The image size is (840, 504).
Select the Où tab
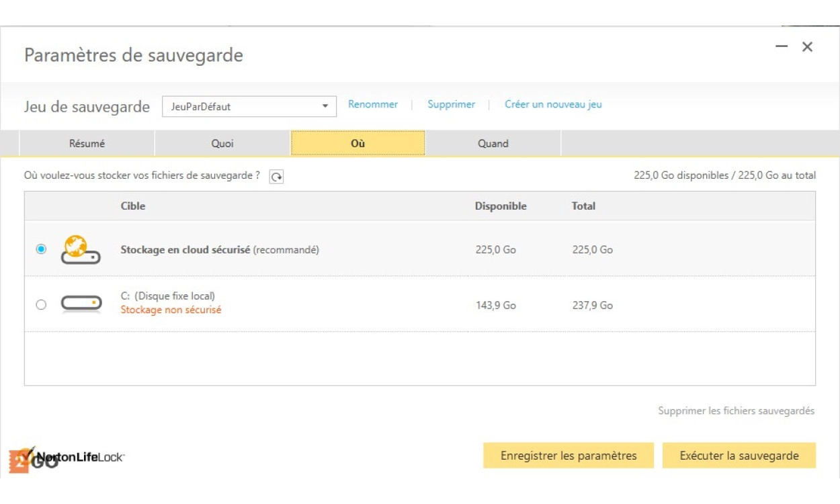coord(358,143)
